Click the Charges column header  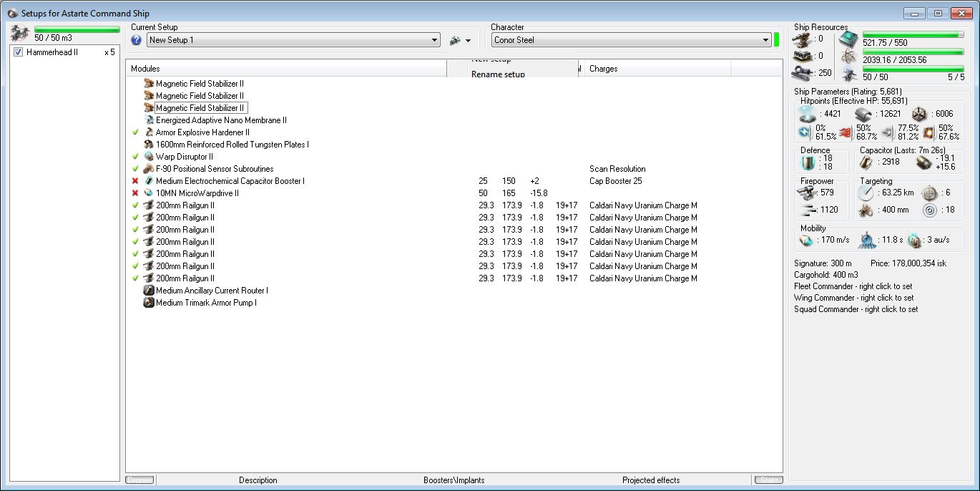click(x=658, y=69)
